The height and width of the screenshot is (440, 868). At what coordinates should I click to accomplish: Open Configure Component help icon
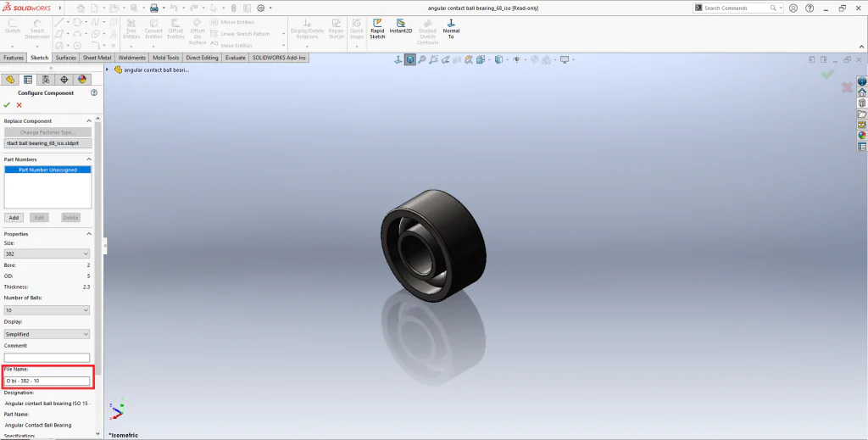click(x=94, y=93)
